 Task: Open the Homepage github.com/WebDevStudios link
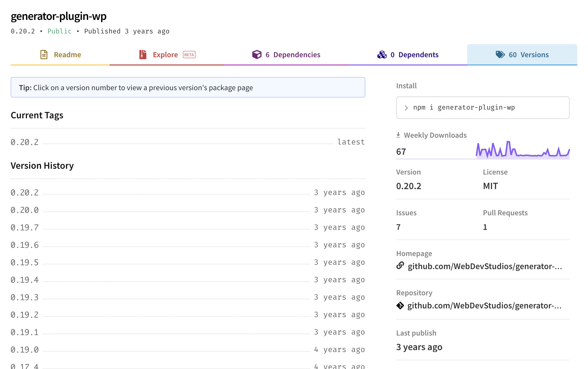[485, 266]
